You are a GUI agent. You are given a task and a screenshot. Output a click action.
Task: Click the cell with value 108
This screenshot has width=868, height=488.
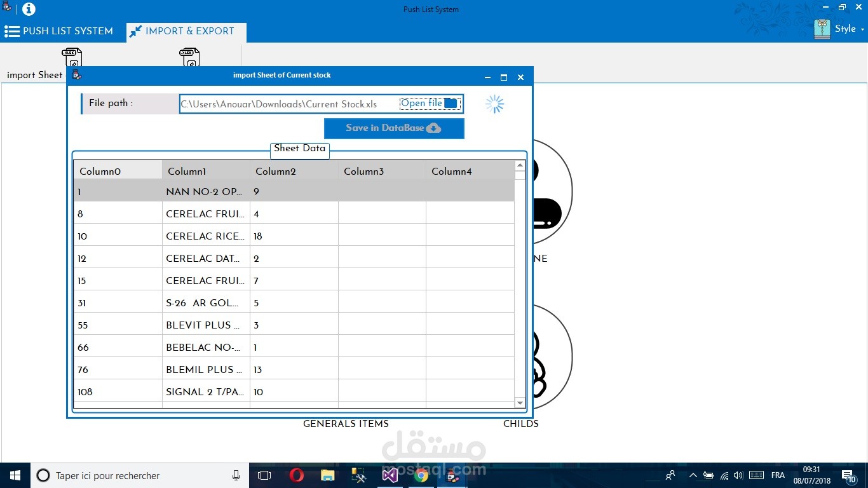point(118,392)
